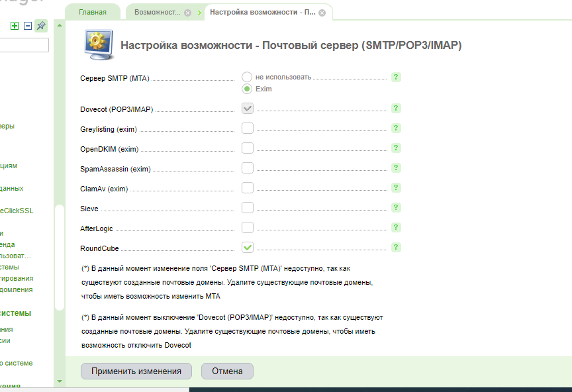Enable the Greylisting (exim) checkbox

(248, 128)
